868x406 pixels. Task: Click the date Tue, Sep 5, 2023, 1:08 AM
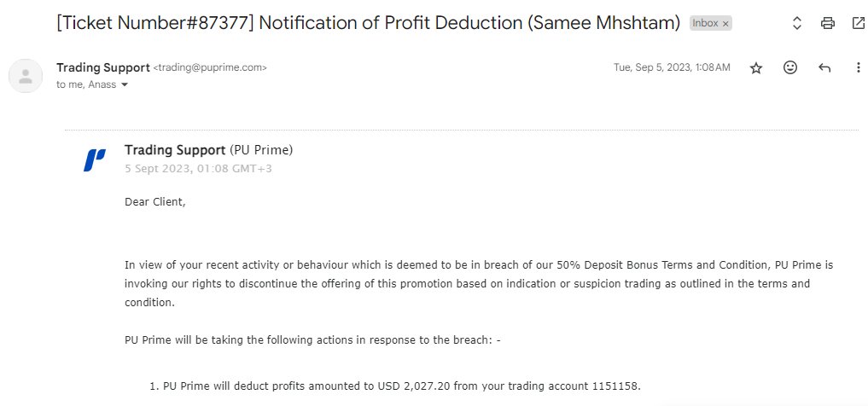point(672,68)
